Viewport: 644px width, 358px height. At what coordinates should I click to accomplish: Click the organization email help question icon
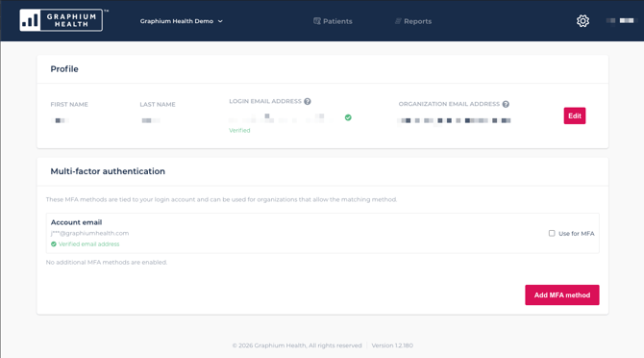506,104
